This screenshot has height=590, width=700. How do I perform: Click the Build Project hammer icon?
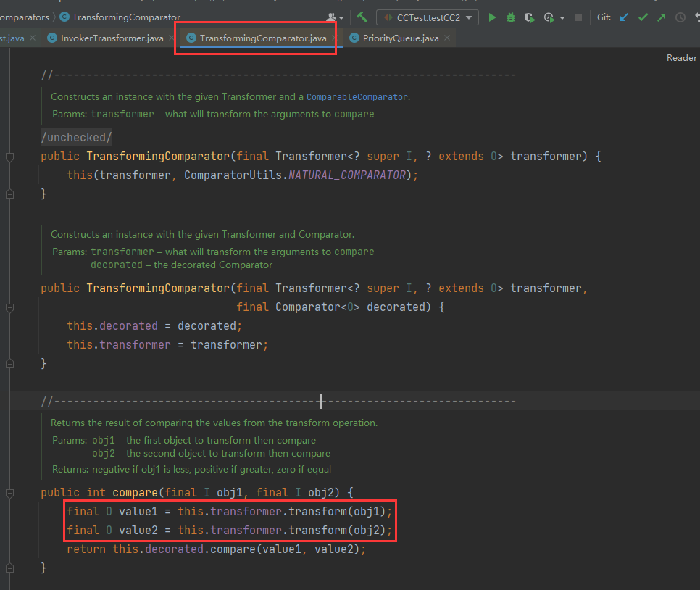point(362,17)
